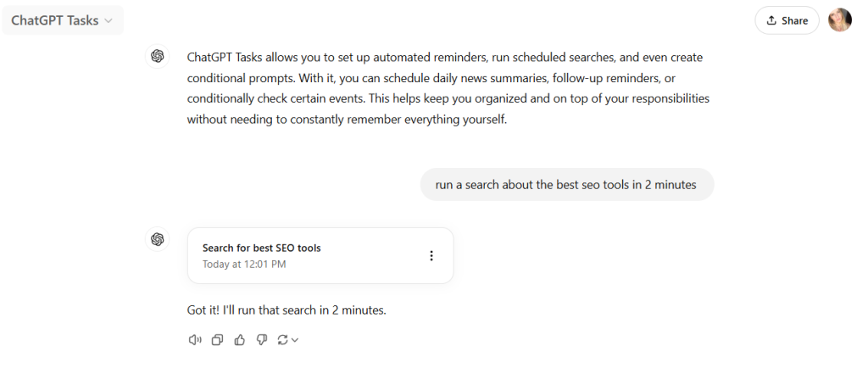Viewport: 868px width, 385px height.
Task: Copy the response with the copy icon
Action: click(x=217, y=340)
